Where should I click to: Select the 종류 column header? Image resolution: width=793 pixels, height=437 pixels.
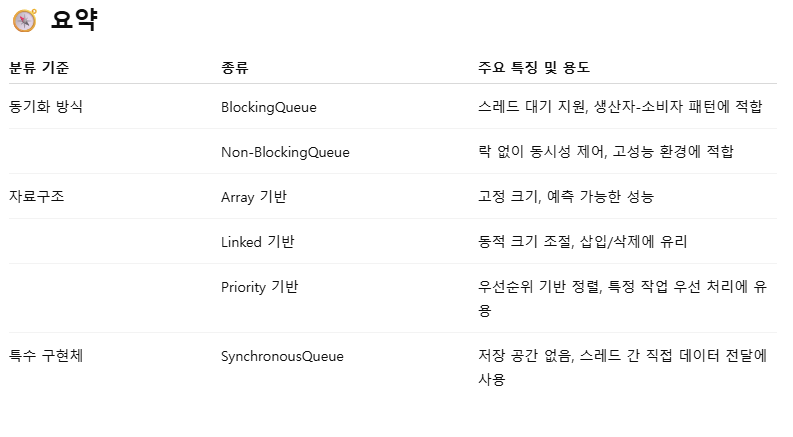pyautogui.click(x=235, y=67)
